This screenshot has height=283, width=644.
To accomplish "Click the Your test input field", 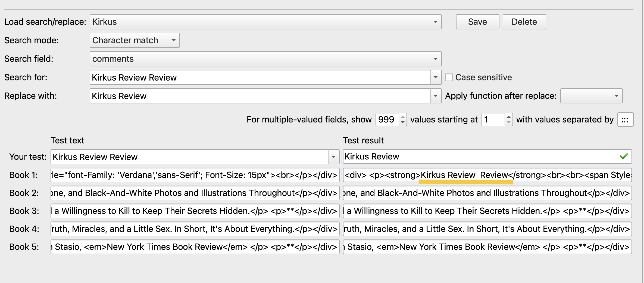I will pos(189,157).
